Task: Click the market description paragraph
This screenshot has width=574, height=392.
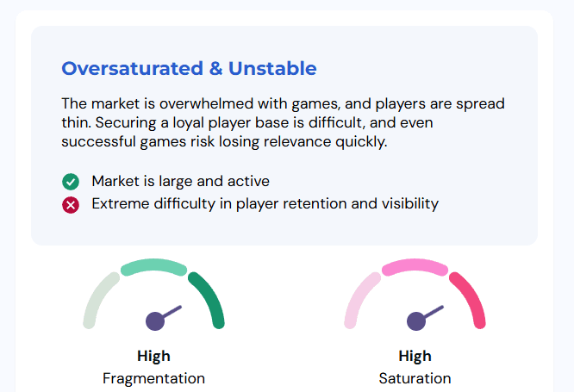Action: [283, 122]
